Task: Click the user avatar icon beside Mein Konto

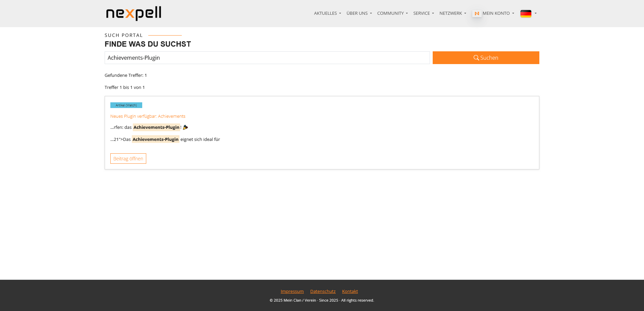Action: point(477,13)
